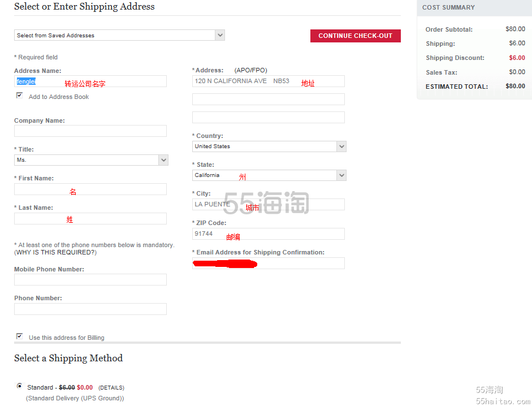The width and height of the screenshot is (532, 406).
Task: Click the second Address line field
Action: point(269,100)
